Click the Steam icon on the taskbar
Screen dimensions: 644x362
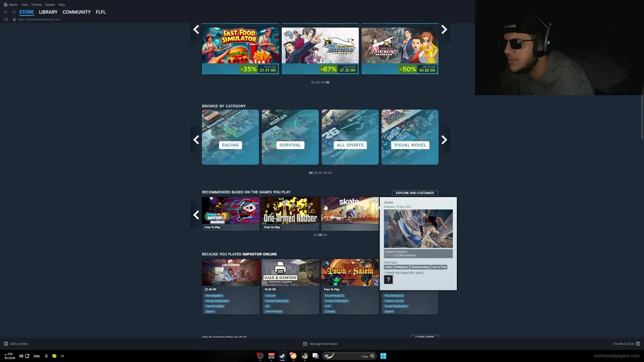tap(282, 356)
